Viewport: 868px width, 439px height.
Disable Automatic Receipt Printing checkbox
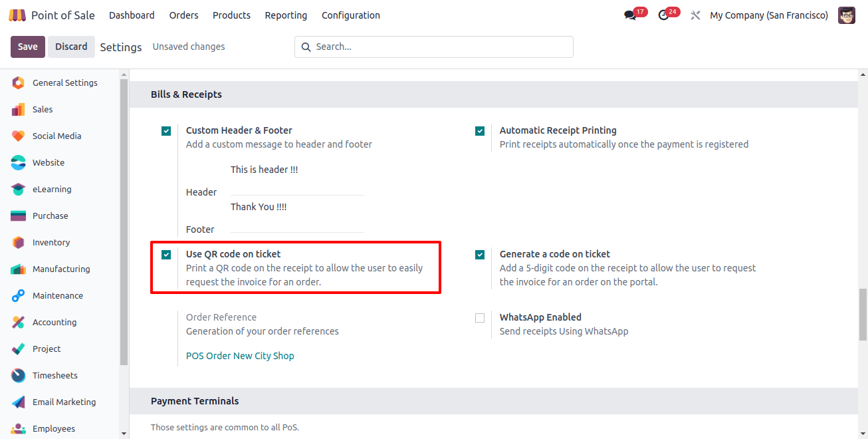click(x=480, y=131)
